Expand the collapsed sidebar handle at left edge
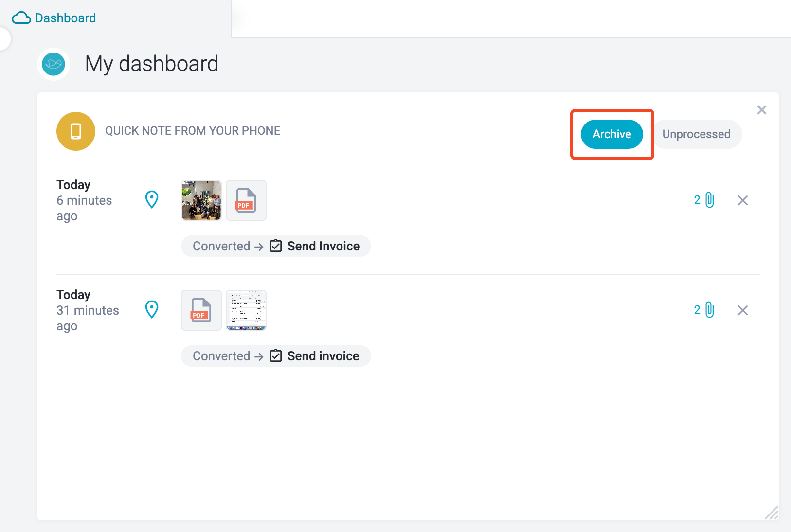 4,39
